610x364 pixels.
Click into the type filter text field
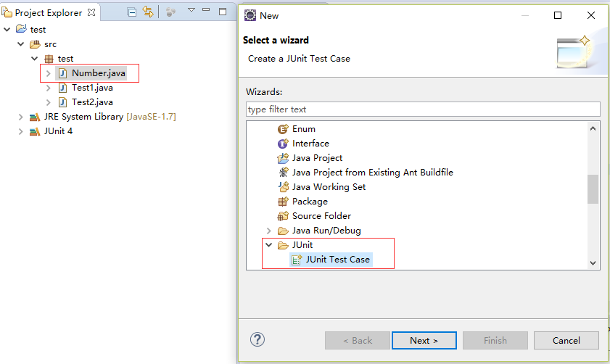423,109
